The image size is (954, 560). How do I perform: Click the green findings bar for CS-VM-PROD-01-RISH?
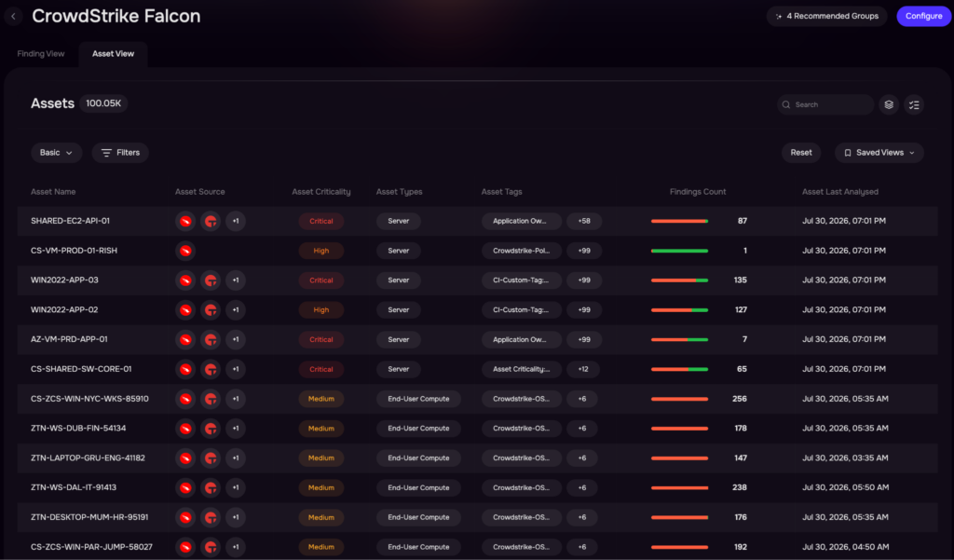(x=679, y=250)
